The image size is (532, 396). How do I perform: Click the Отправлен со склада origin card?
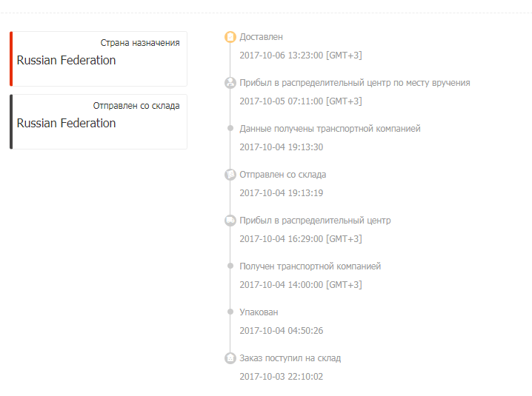coord(99,121)
